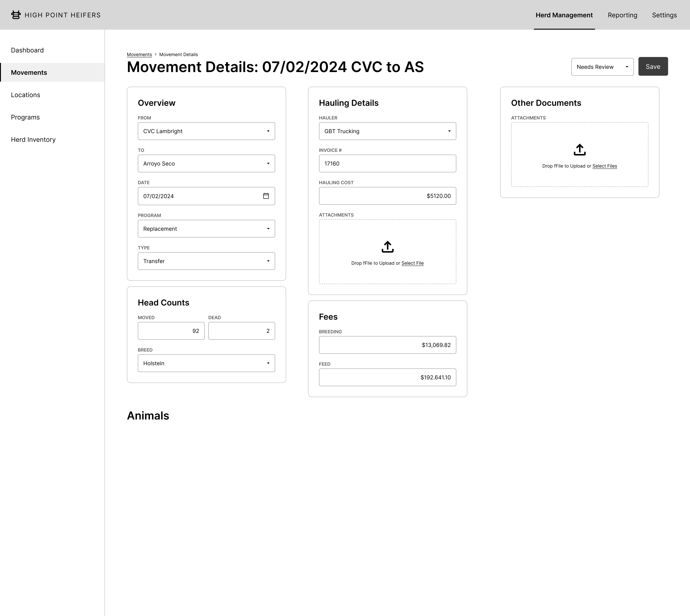Click the breadcrumb chevron separator

click(x=155, y=54)
